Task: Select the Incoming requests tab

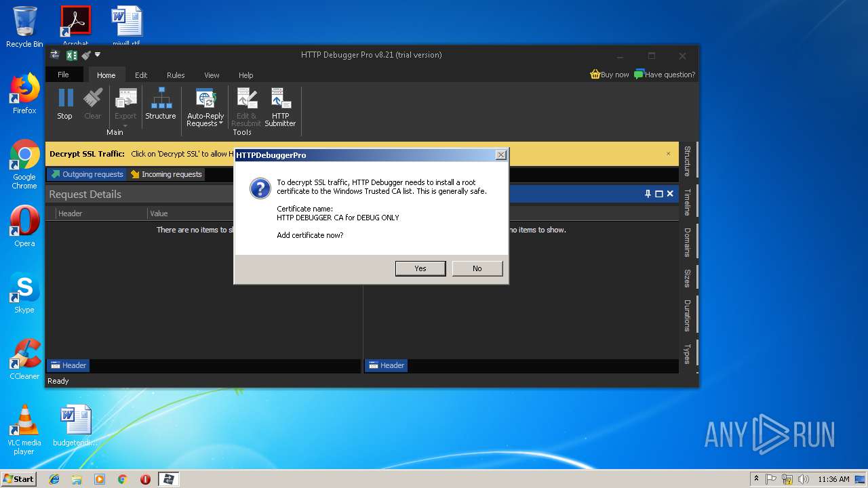Action: pos(166,174)
